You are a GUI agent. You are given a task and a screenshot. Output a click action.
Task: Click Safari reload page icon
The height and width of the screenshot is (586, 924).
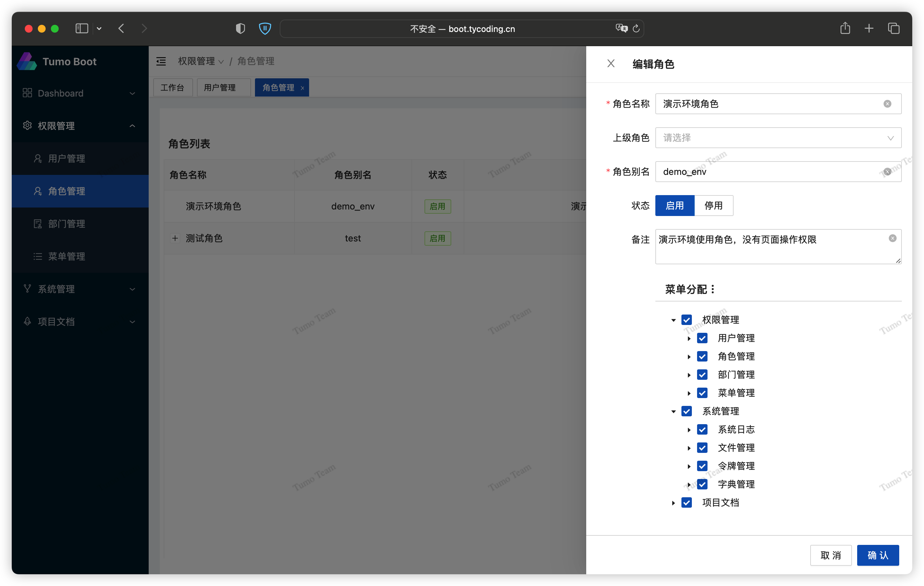pyautogui.click(x=636, y=29)
